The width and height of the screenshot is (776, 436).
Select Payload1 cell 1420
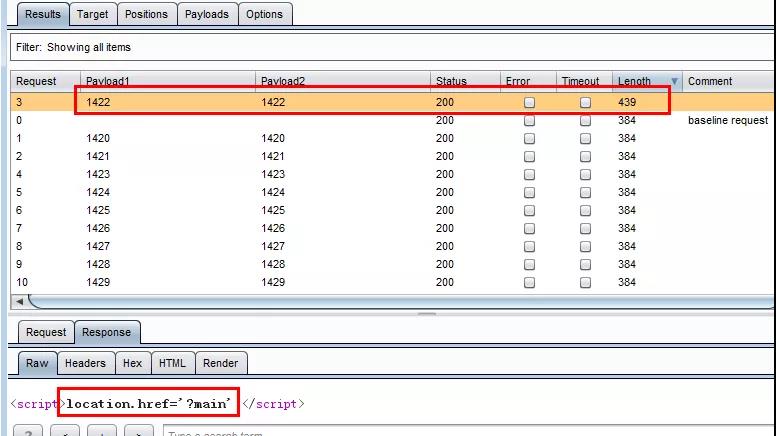point(98,139)
